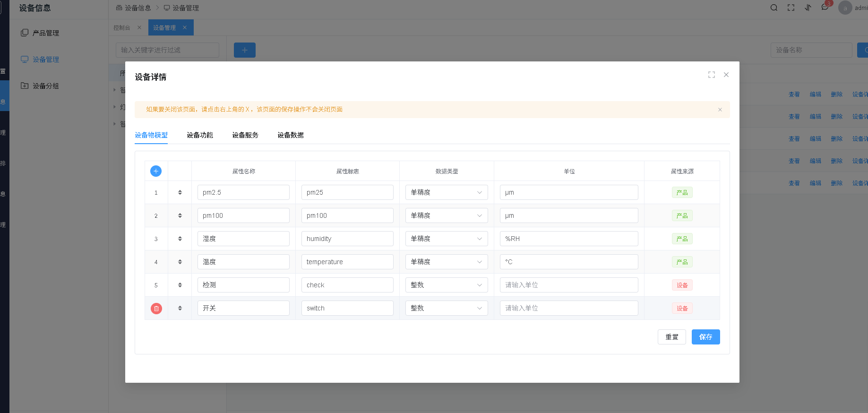Screen dimensions: 868x413
Task: Click sort handle for pm2.5 row
Action: (180, 192)
